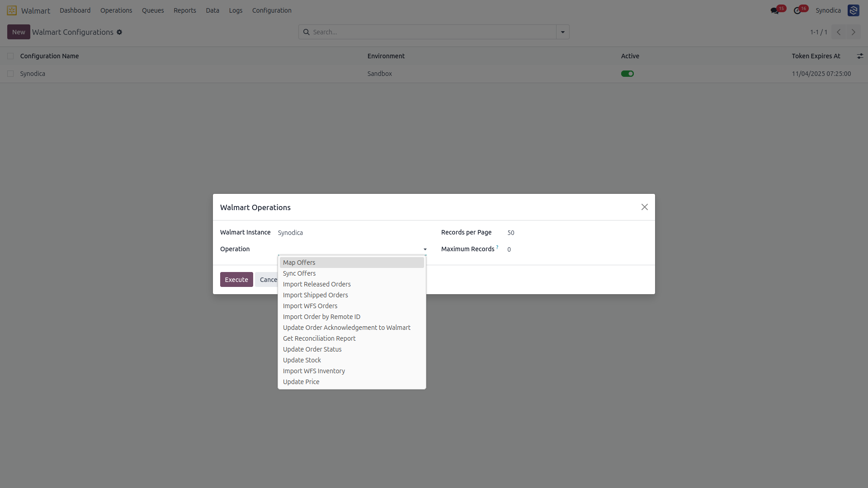Open the chat messages icon
This screenshot has width=868, height=488.
[x=775, y=10]
